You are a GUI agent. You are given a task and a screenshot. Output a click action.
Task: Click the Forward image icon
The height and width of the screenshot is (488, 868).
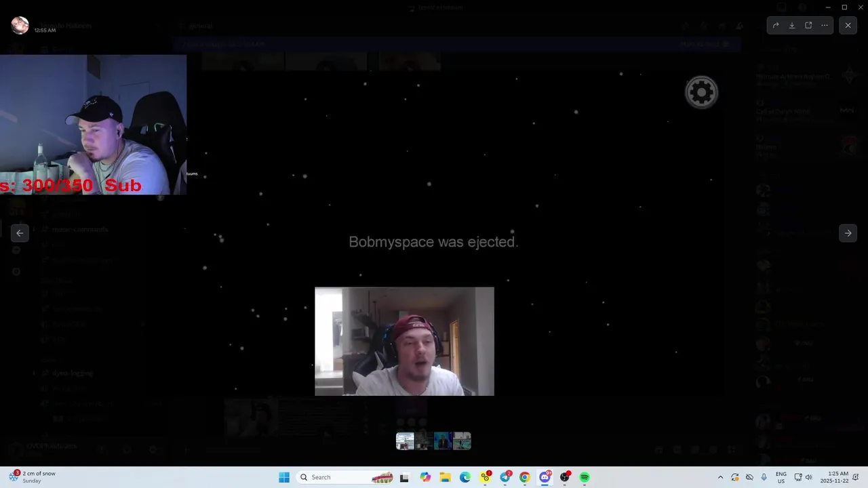tap(776, 25)
